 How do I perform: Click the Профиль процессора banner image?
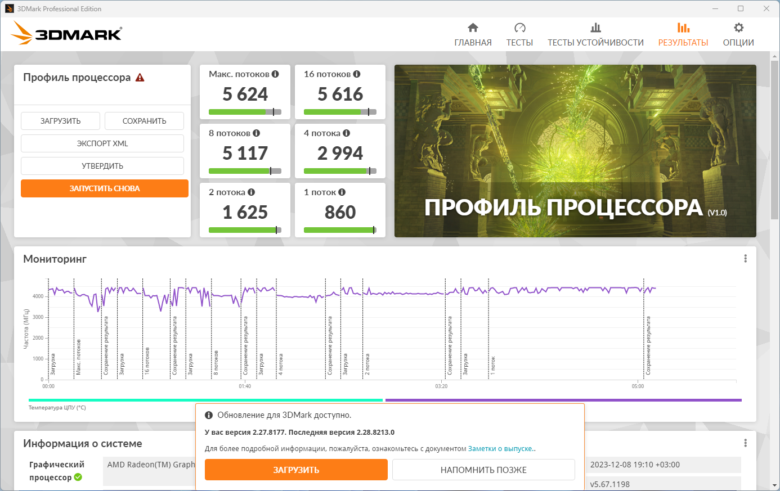(575, 151)
